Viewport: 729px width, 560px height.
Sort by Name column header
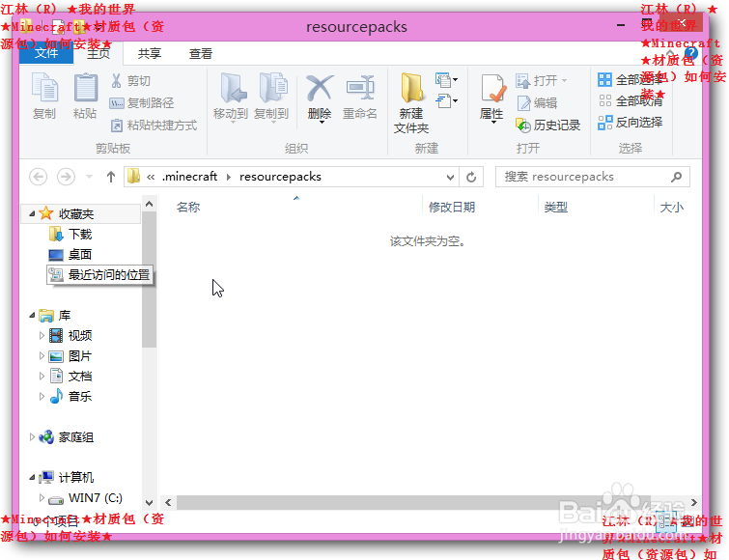[x=188, y=208]
